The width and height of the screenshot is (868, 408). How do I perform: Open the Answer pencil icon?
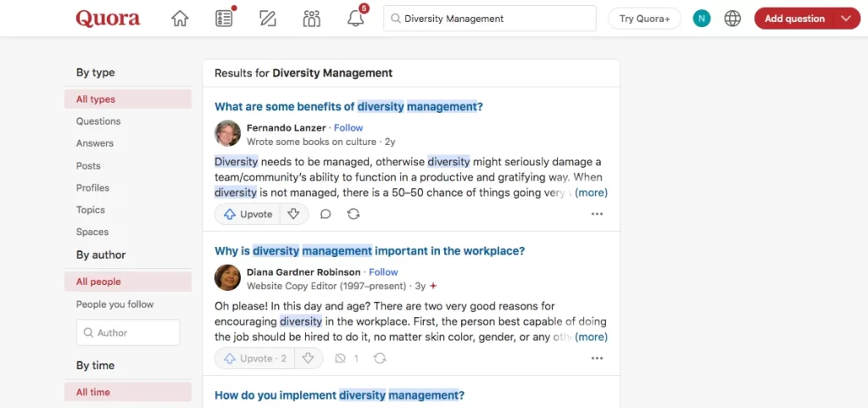pyautogui.click(x=267, y=19)
